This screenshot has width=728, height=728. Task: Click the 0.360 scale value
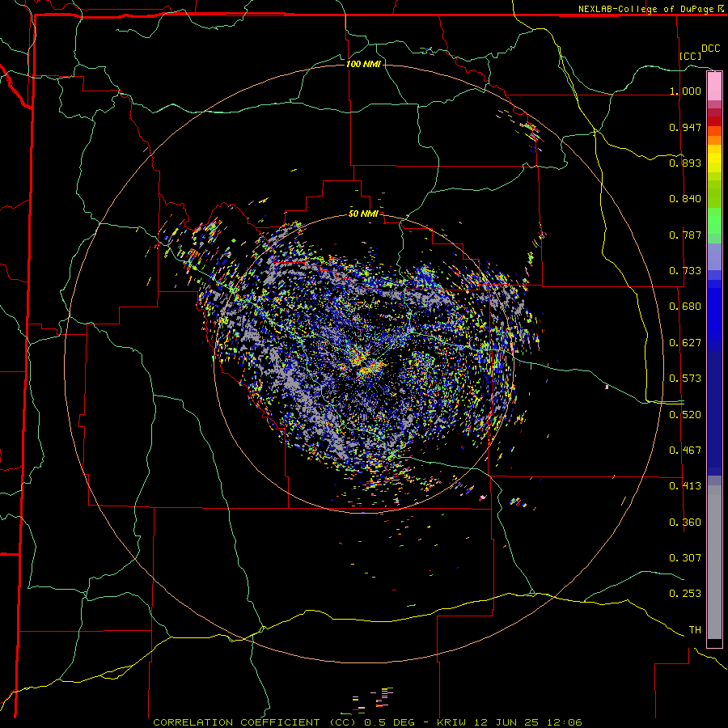[x=685, y=523]
